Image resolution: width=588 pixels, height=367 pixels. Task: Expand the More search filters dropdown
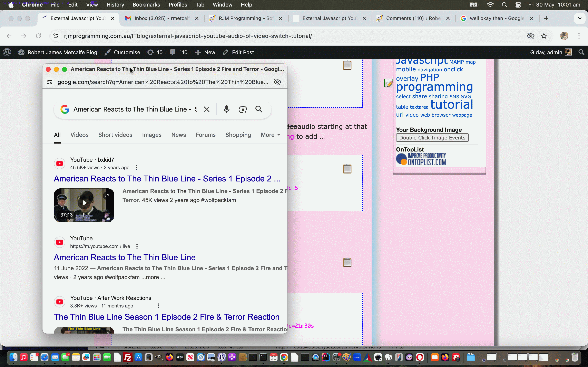[270, 135]
